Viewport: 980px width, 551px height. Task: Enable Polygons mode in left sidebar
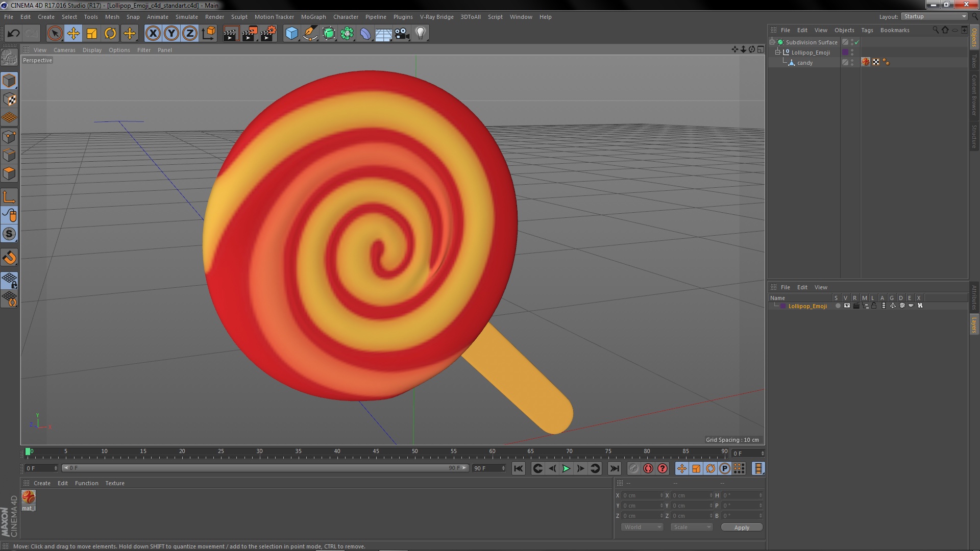(x=9, y=173)
